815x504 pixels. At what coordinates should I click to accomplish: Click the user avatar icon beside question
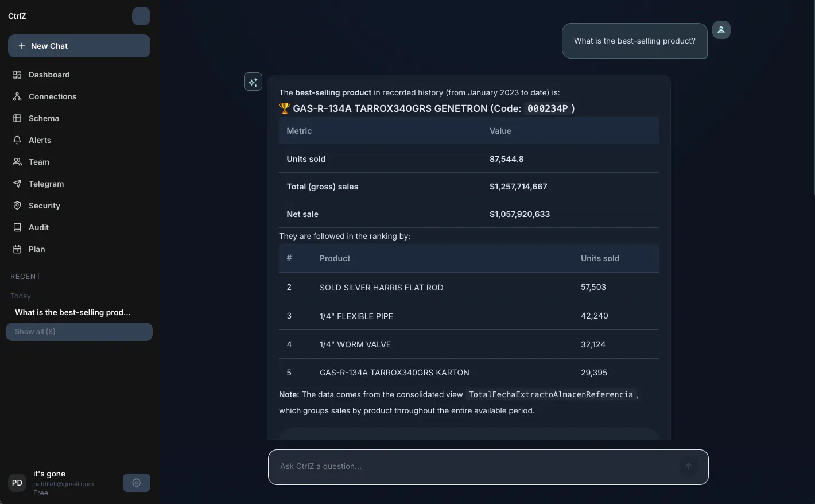pyautogui.click(x=721, y=30)
